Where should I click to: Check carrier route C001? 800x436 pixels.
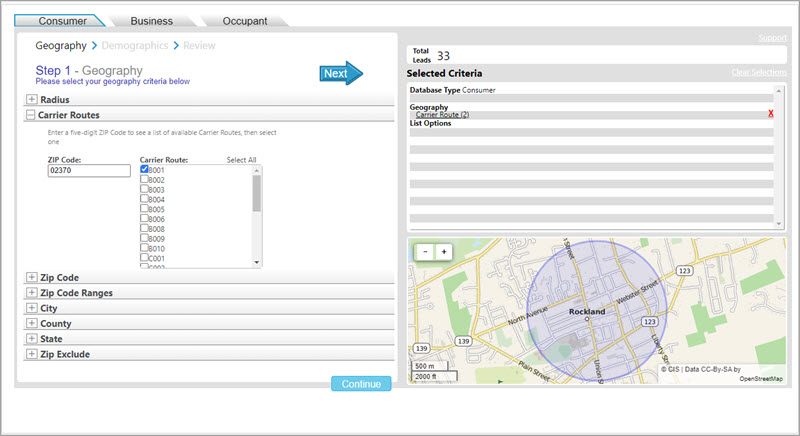(144, 258)
